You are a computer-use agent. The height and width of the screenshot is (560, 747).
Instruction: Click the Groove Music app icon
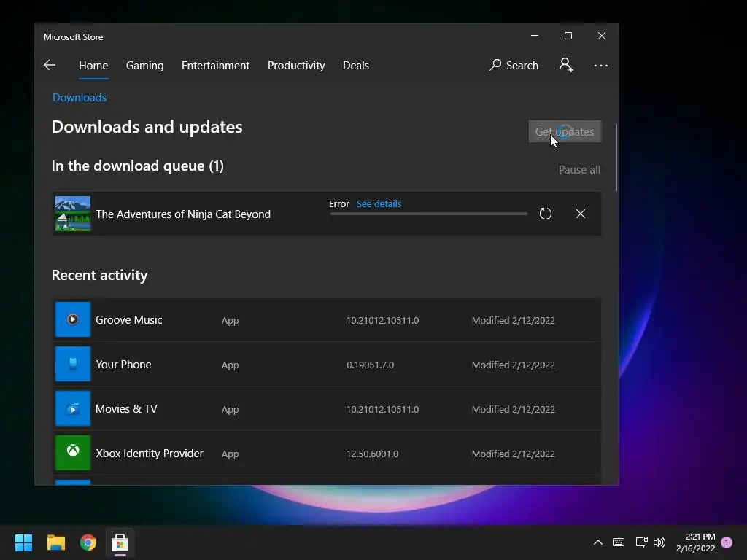point(73,319)
